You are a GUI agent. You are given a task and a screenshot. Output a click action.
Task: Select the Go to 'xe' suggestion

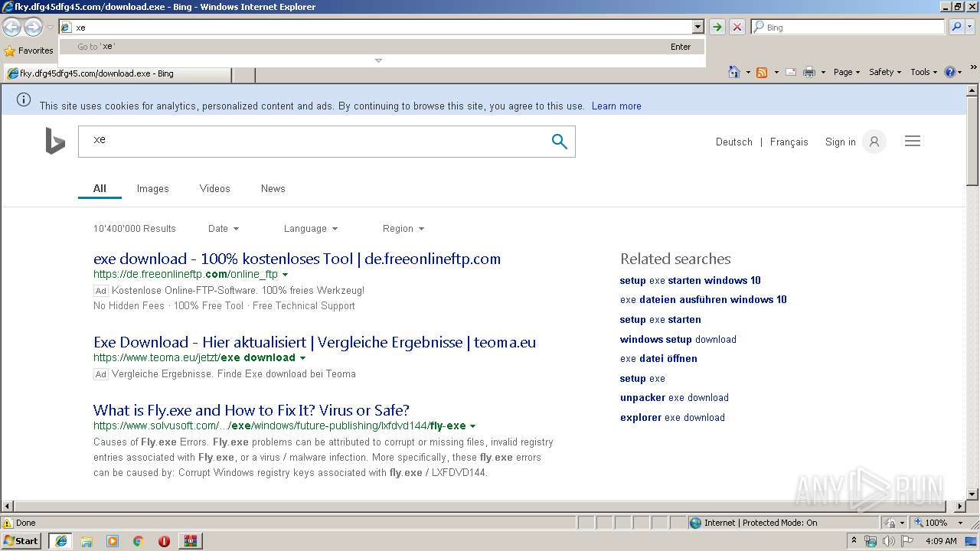[382, 47]
